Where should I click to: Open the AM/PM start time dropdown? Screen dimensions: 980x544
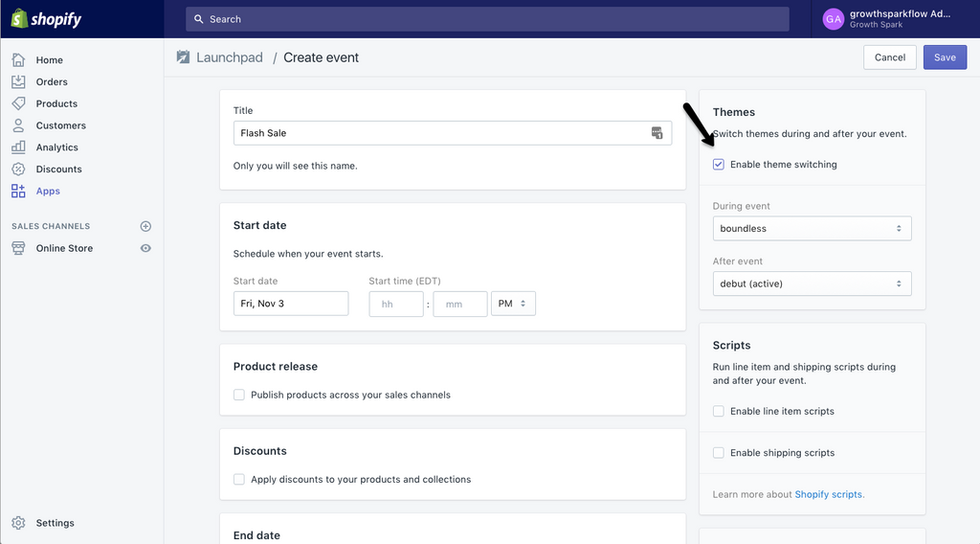513,304
